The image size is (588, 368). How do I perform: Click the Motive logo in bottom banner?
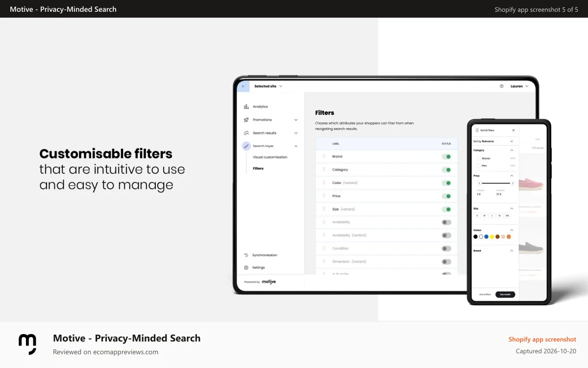tap(27, 344)
